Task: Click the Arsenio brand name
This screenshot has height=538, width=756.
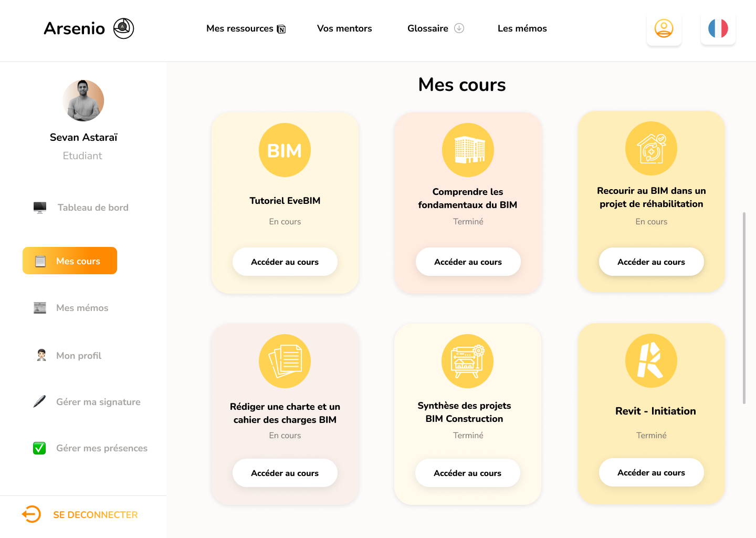Action: click(x=75, y=28)
